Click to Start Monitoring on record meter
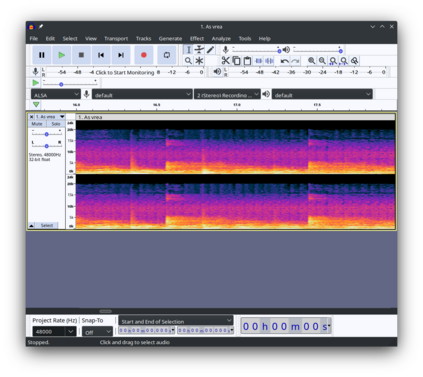This screenshot has width=423, height=377. [x=125, y=72]
